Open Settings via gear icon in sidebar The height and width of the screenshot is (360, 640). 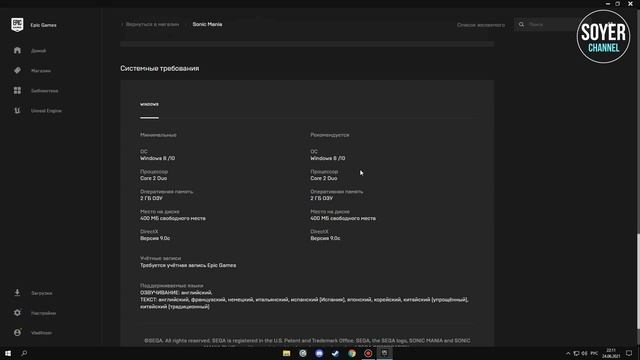click(x=17, y=313)
